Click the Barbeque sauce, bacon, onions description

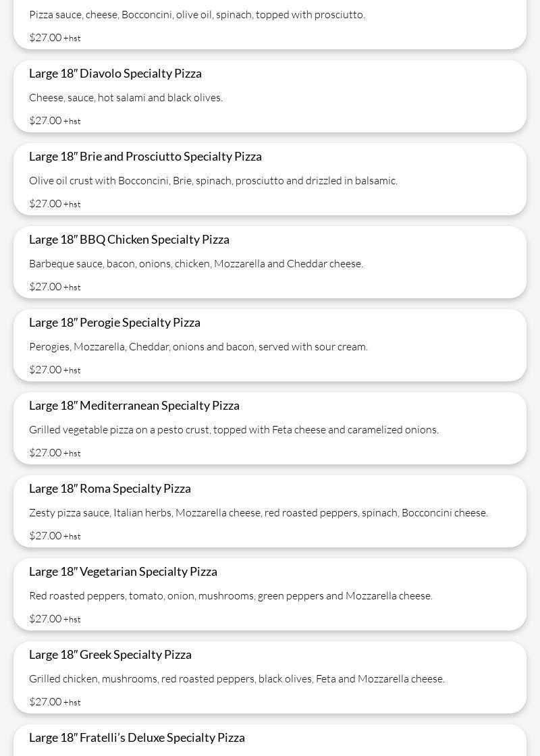[x=196, y=263]
